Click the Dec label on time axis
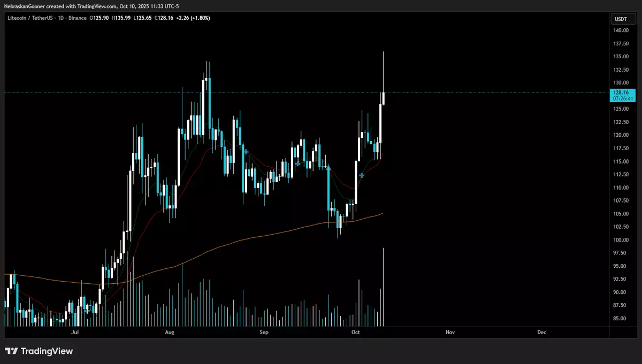This screenshot has width=642, height=364. pos(541,332)
